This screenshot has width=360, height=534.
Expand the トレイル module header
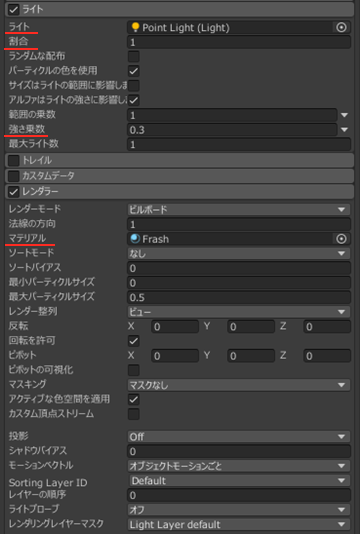tap(179, 160)
